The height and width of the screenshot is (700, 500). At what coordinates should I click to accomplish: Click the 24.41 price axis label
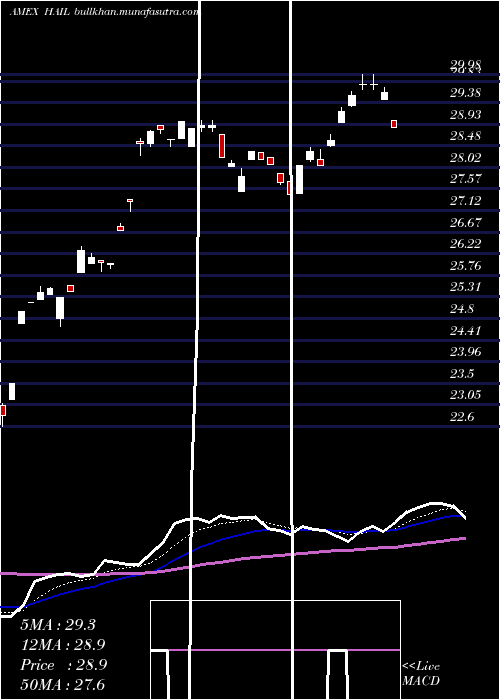tap(466, 331)
